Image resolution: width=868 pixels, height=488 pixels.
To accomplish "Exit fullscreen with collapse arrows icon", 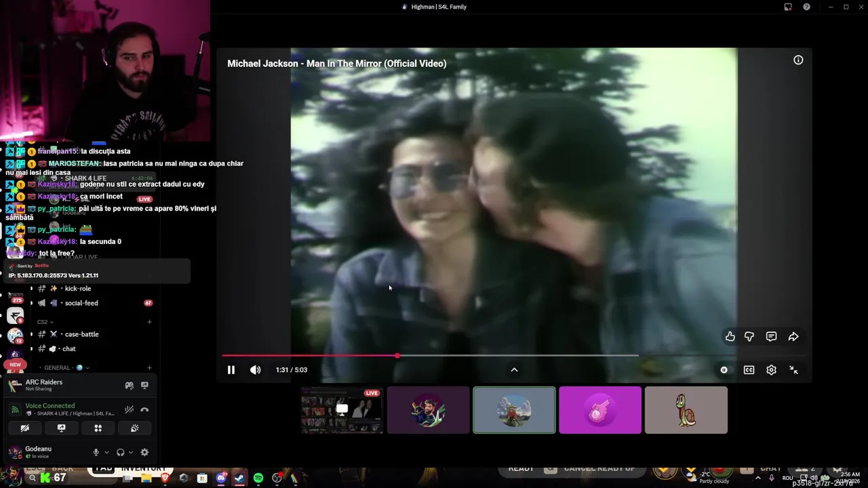I will (793, 370).
